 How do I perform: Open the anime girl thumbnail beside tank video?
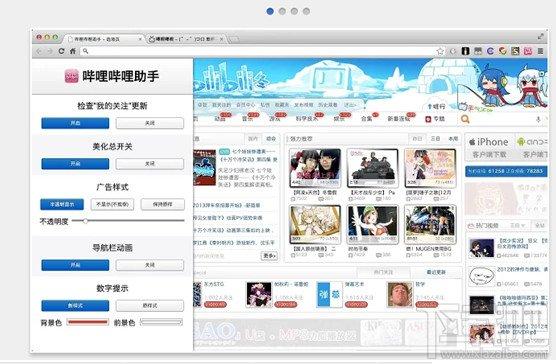tap(430, 168)
